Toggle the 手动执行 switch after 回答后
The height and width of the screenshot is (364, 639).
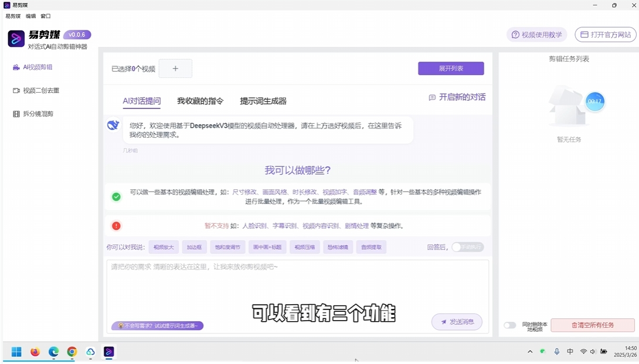467,247
